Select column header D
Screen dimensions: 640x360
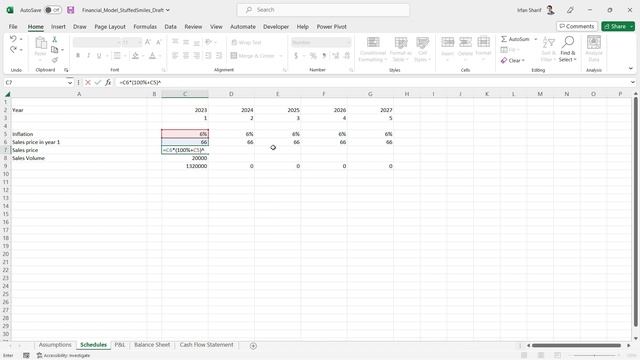click(x=231, y=94)
